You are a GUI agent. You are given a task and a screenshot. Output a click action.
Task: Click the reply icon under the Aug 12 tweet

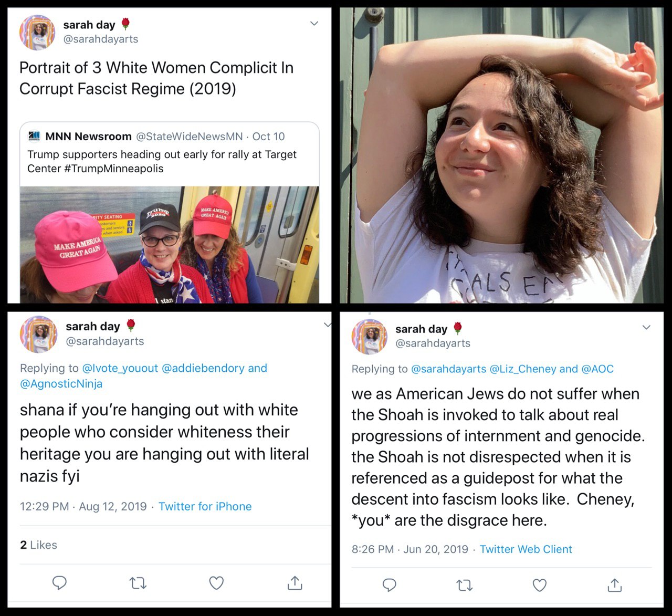(59, 582)
